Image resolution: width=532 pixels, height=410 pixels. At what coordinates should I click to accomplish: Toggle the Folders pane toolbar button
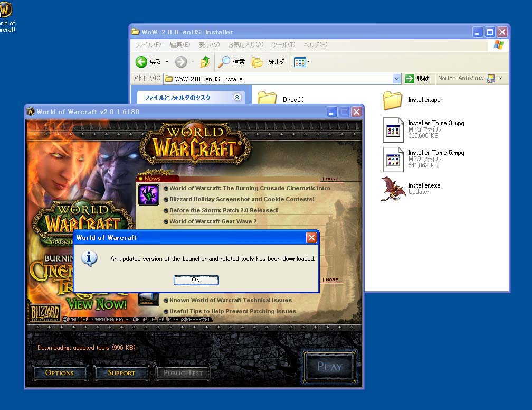(x=268, y=61)
